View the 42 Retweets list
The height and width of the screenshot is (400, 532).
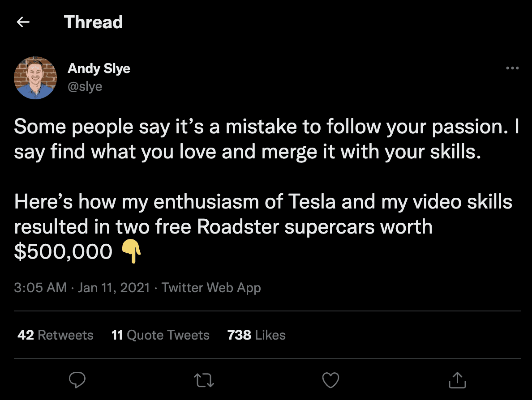56,335
